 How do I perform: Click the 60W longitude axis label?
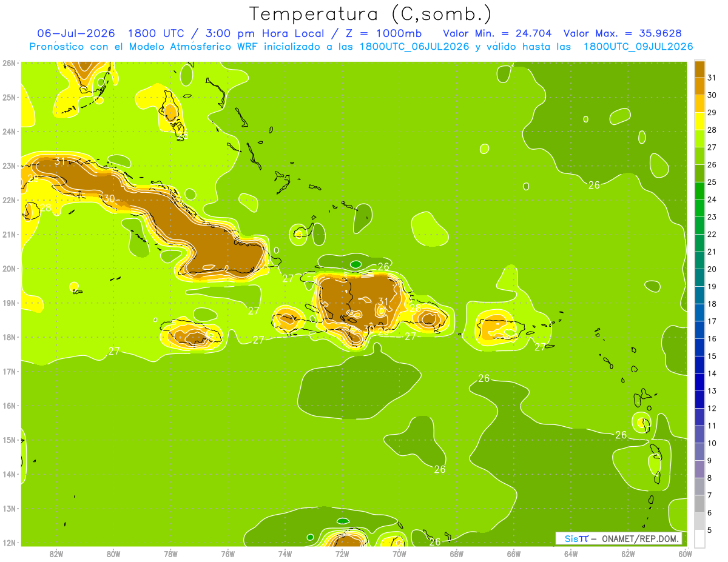click(685, 554)
